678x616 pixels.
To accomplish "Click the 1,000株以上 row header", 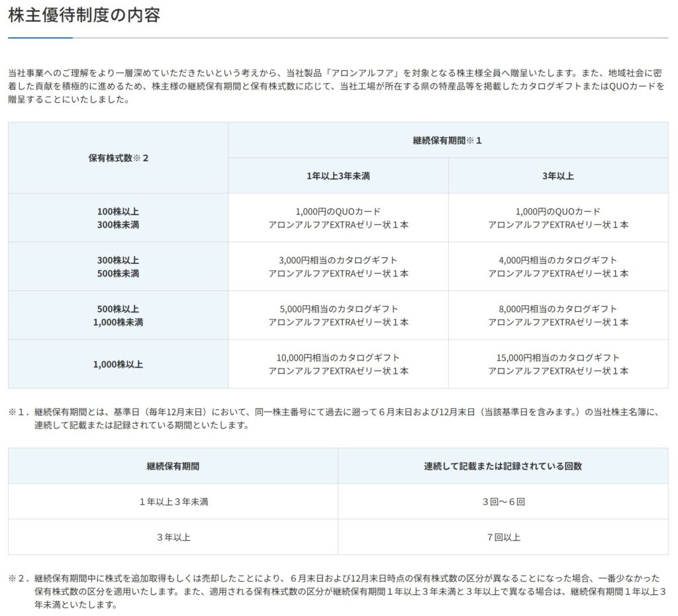I will coord(119,364).
